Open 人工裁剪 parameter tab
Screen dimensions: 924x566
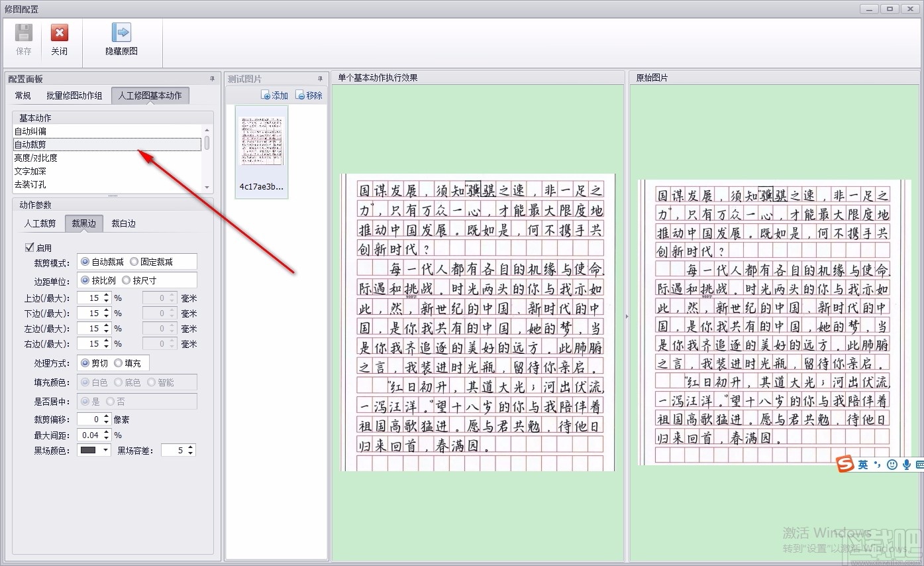40,223
